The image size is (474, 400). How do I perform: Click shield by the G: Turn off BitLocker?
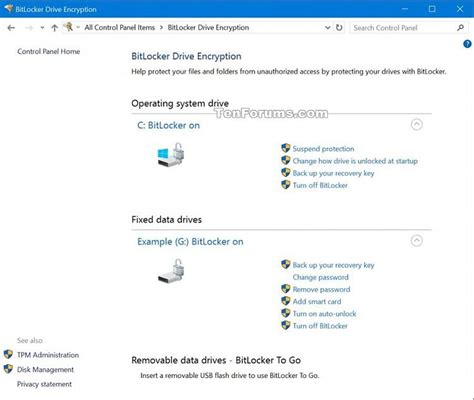[x=286, y=325]
